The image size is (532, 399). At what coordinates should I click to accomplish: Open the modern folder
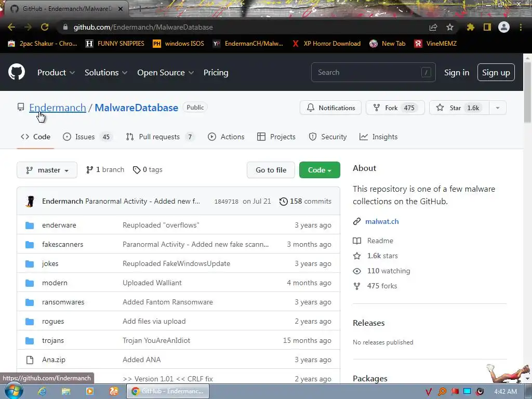pos(55,283)
